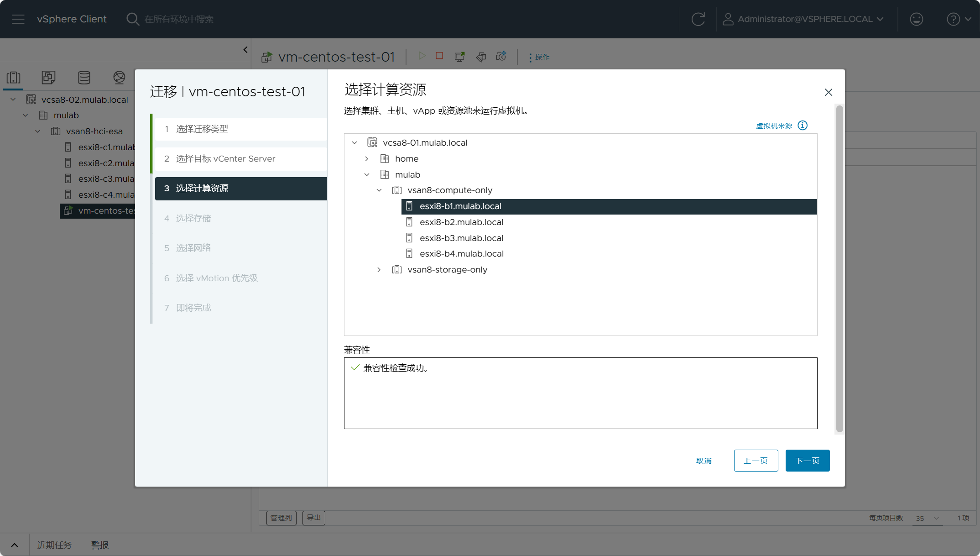This screenshot has width=980, height=556.
Task: Select host esxi8-b4.mulab.local
Action: click(x=461, y=254)
